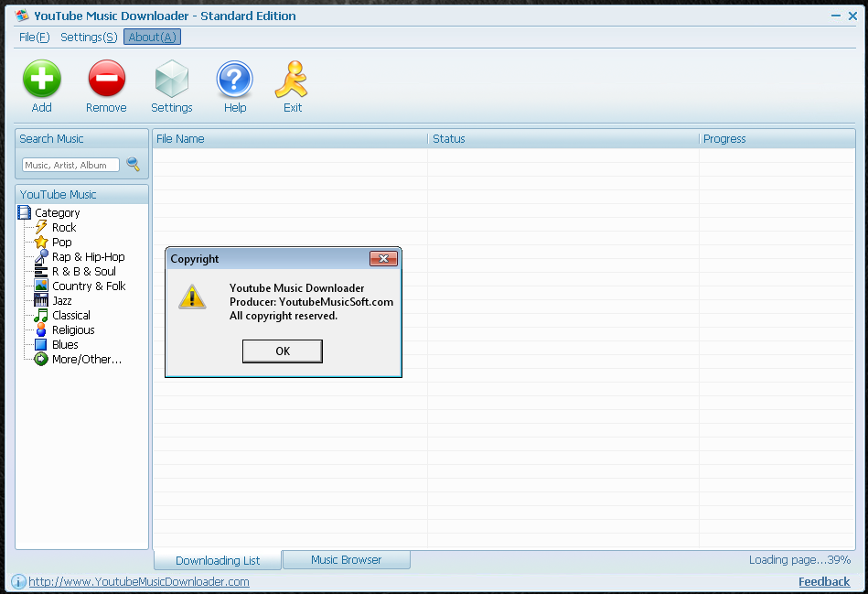Click the Search Music panel header

[82, 138]
